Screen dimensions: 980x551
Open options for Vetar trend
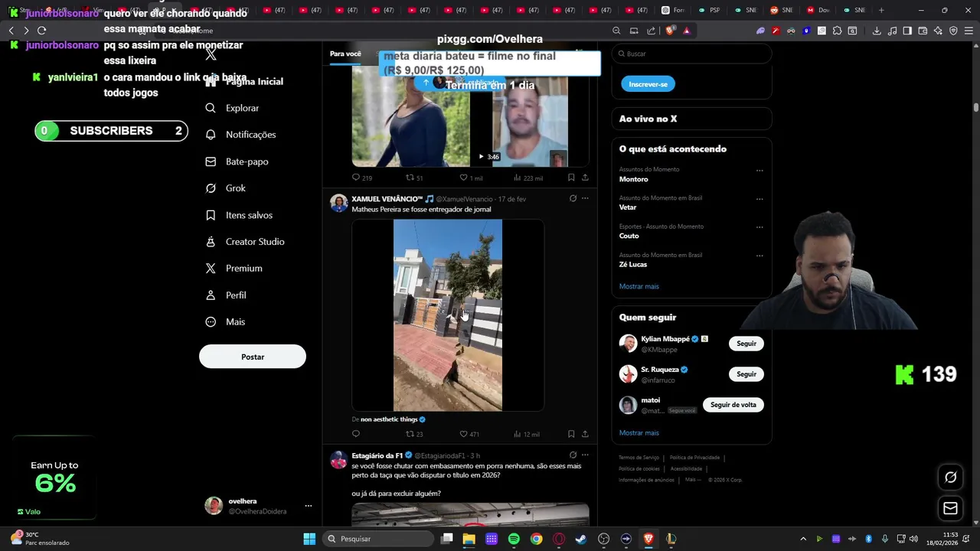pos(759,199)
